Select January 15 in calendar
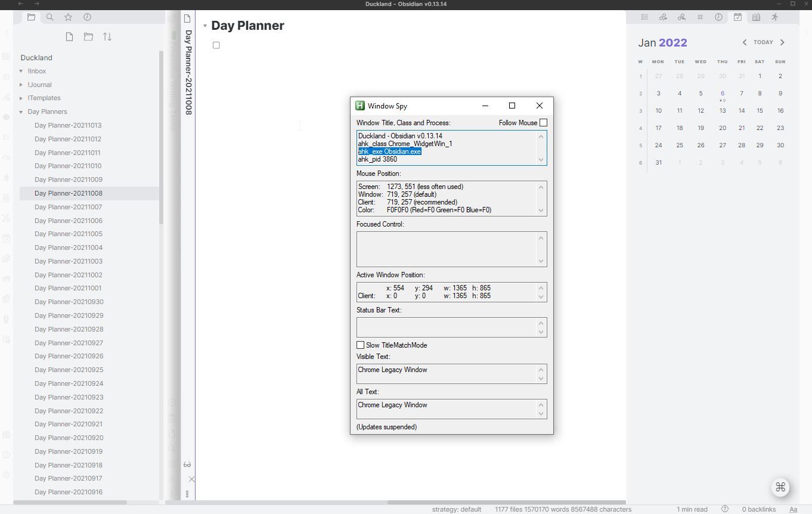Image resolution: width=812 pixels, height=514 pixels. click(x=760, y=111)
